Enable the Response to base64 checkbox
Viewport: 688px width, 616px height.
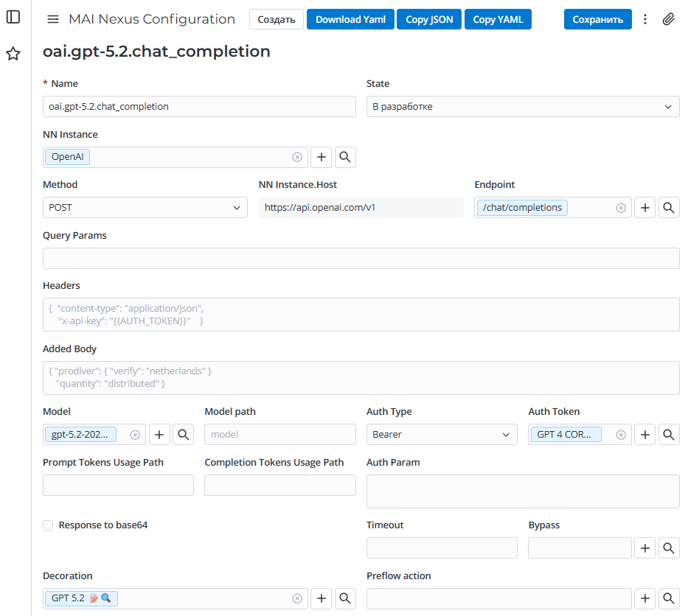48,525
